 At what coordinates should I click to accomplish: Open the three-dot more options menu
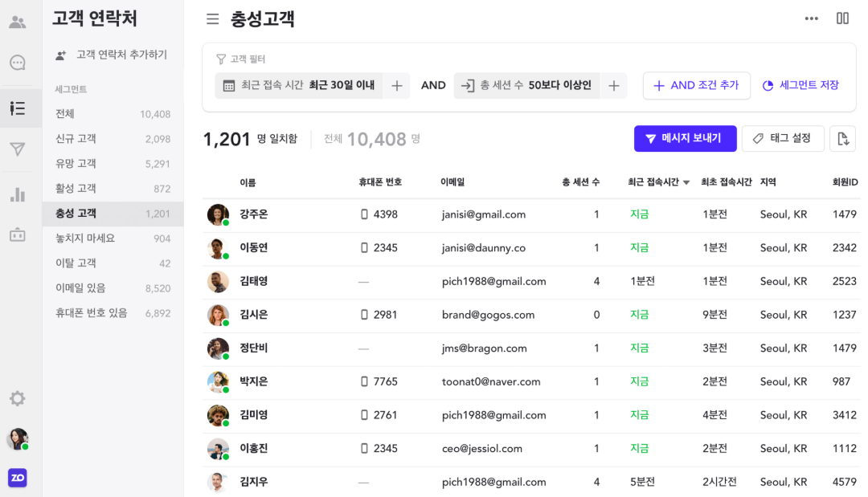812,18
